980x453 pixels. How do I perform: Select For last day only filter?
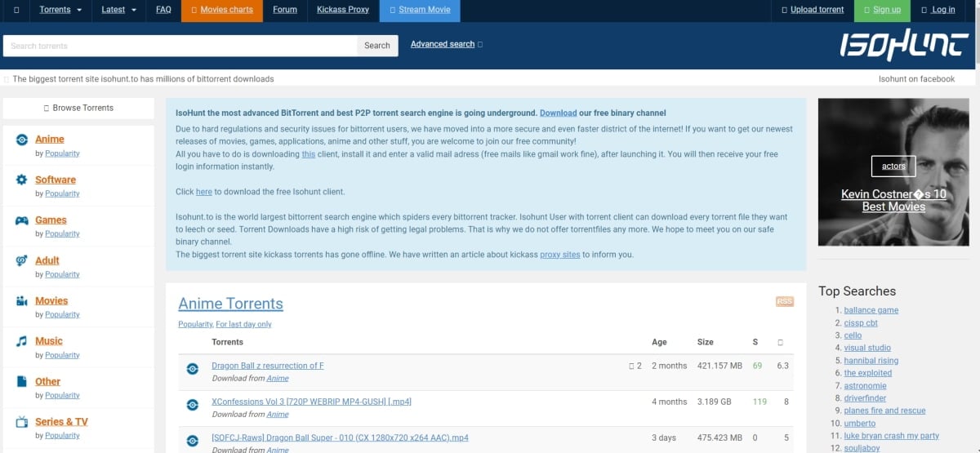point(243,324)
